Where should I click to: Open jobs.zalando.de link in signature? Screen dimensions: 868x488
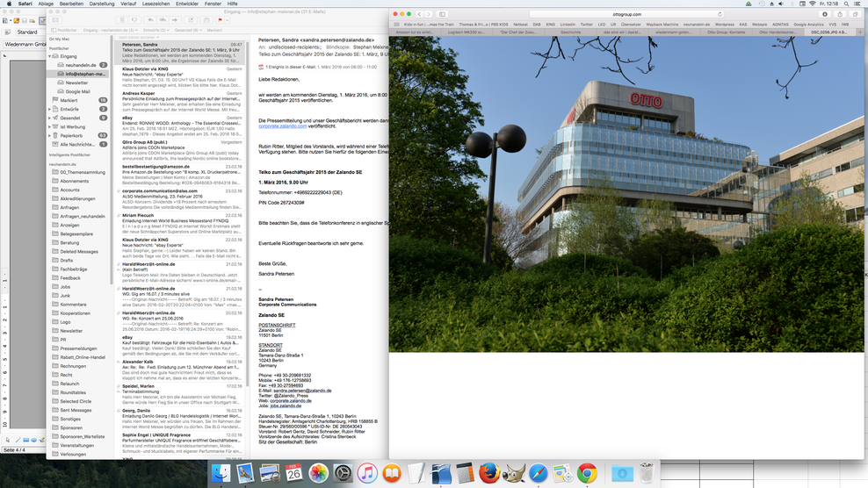click(x=286, y=405)
